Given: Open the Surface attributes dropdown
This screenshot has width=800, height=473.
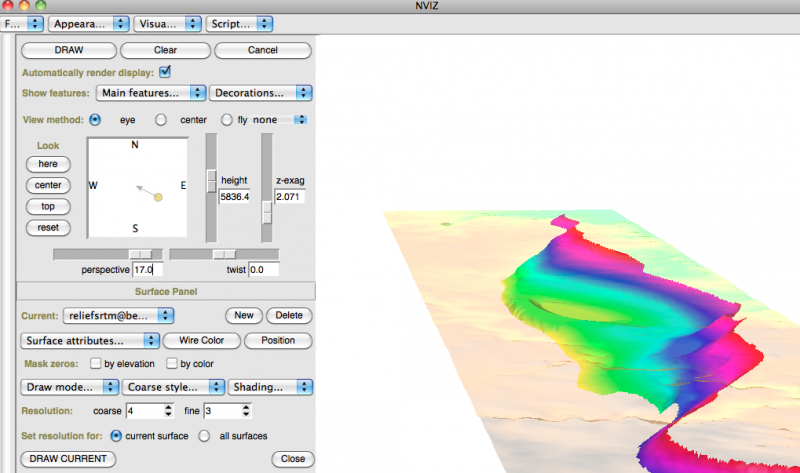Looking at the screenshot, I should pyautogui.click(x=90, y=341).
